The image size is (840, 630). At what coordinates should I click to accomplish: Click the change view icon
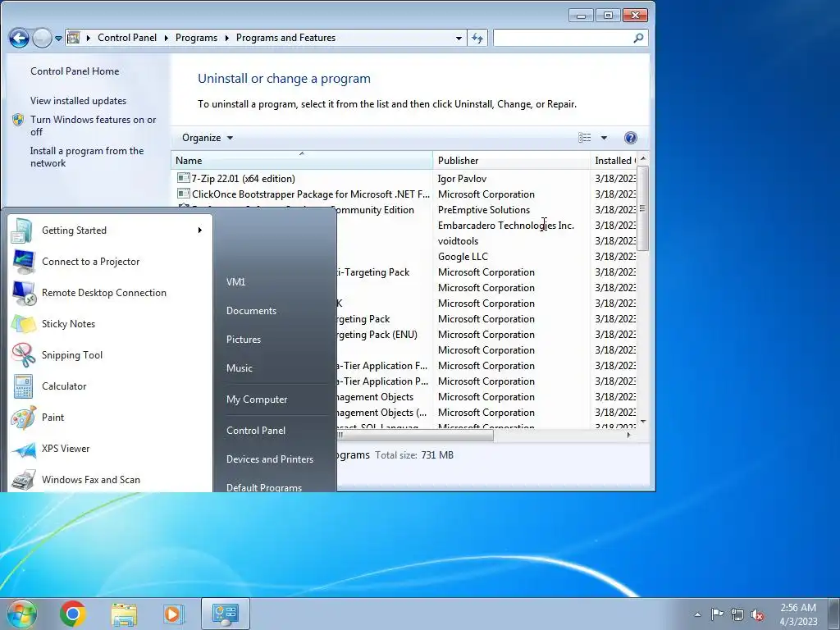pos(584,138)
